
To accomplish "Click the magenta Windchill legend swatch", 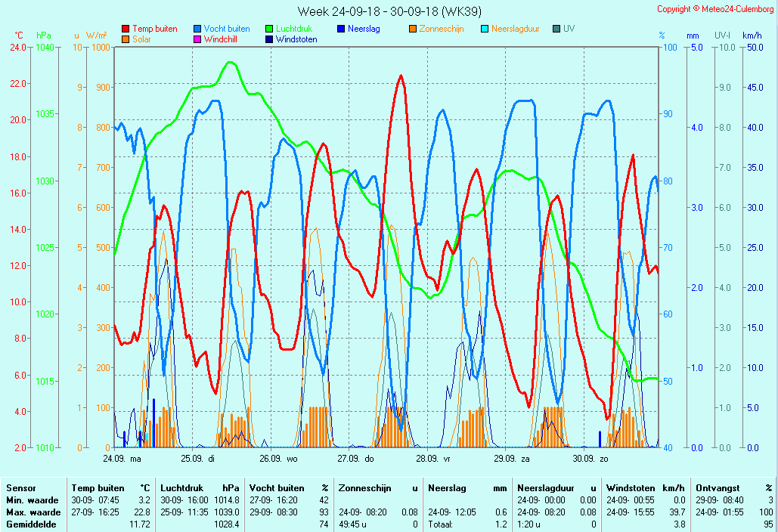I will click(197, 39).
